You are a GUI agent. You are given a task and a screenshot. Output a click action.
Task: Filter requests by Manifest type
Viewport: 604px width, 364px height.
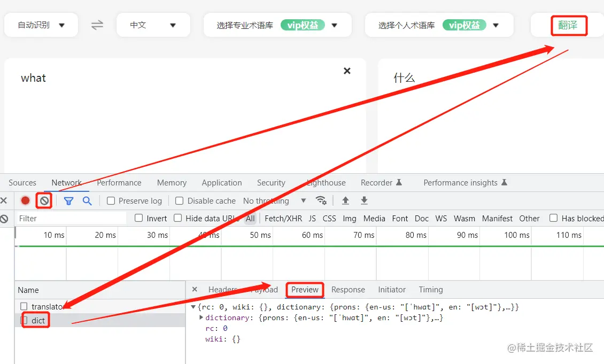pos(497,219)
